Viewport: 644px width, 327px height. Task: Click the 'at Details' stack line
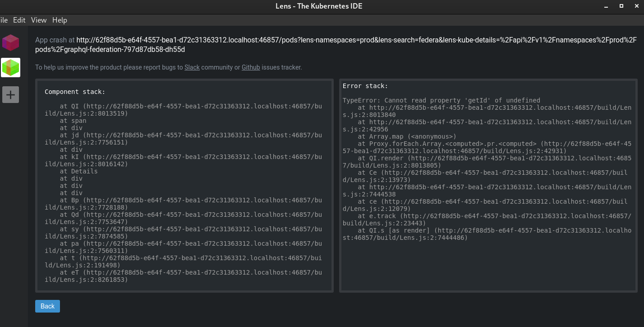(79, 171)
